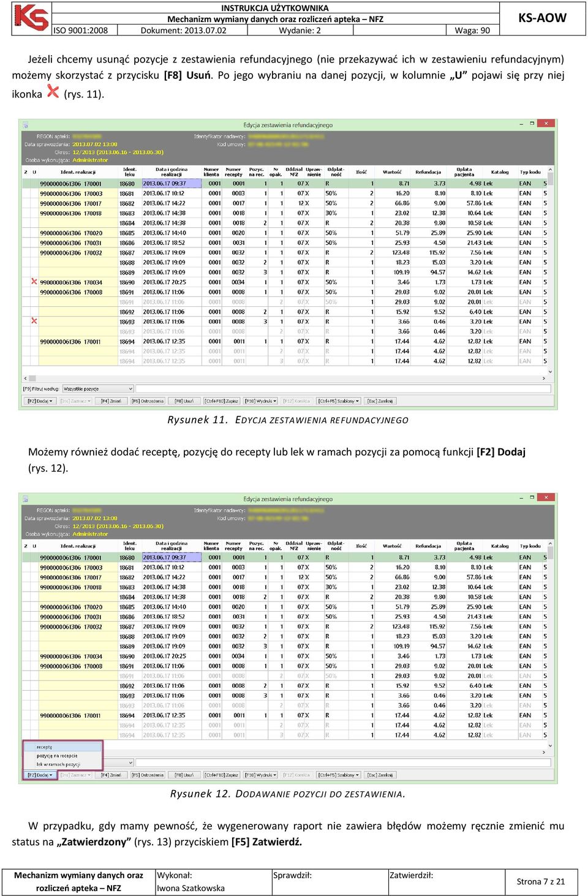Click the horizontal scrollbar right arrow in Rysunek 12
This screenshot has height=896, width=588.
tap(544, 752)
